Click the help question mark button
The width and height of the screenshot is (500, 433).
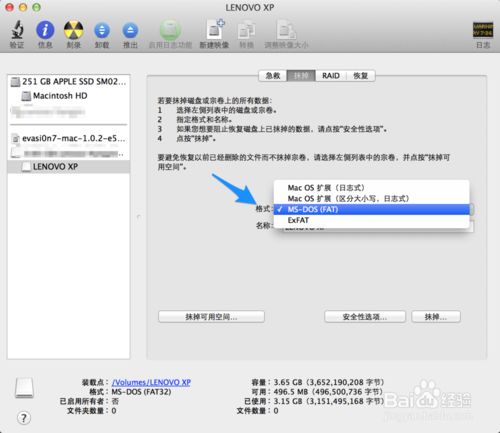[24, 418]
